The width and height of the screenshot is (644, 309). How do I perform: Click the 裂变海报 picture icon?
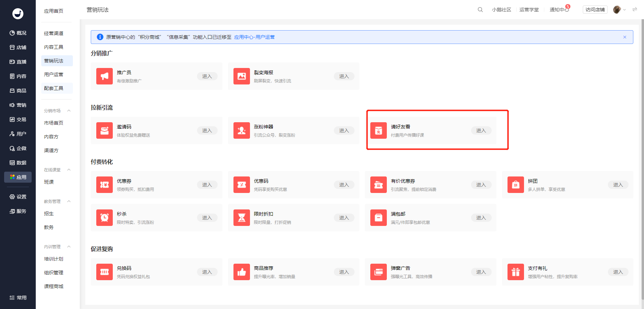(x=242, y=76)
